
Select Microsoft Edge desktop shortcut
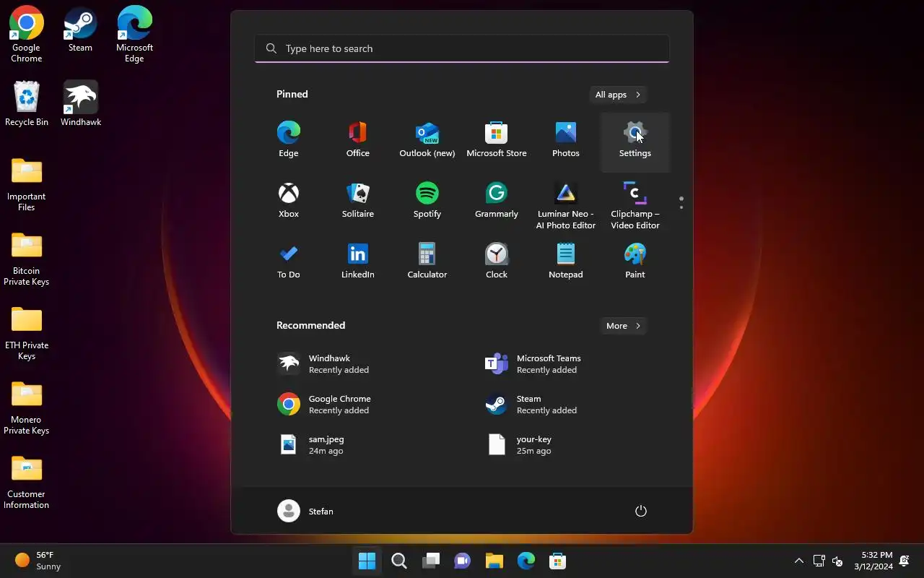point(134,35)
